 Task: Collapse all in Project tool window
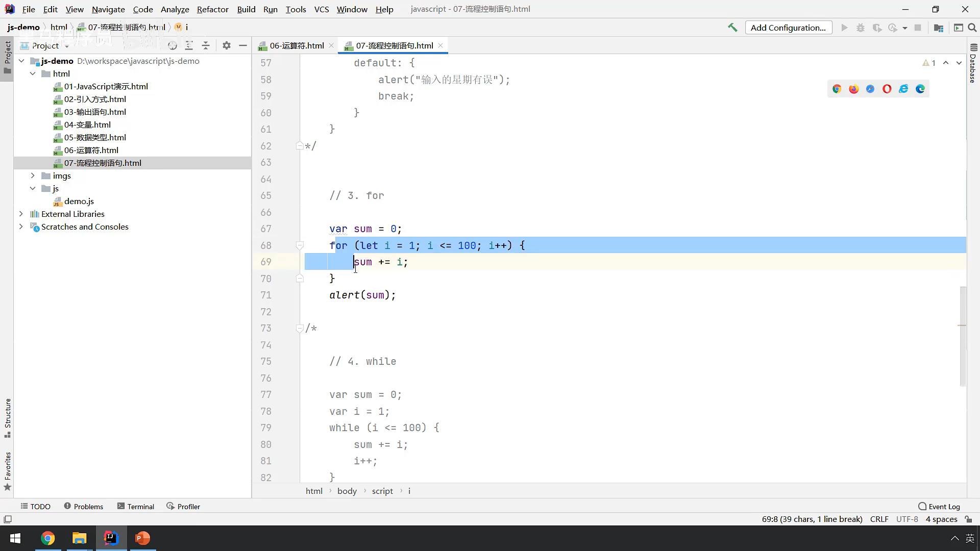click(206, 45)
